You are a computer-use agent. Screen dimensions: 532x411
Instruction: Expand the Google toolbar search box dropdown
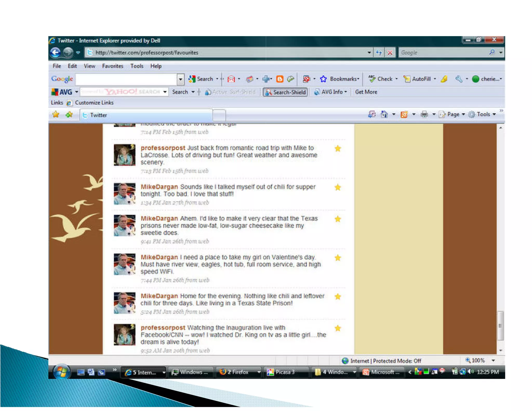click(181, 79)
